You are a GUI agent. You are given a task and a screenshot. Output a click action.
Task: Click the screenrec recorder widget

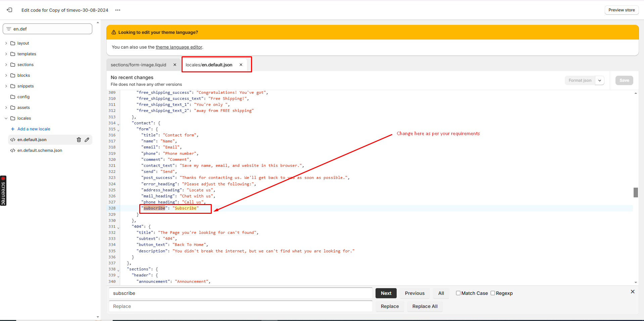3,191
